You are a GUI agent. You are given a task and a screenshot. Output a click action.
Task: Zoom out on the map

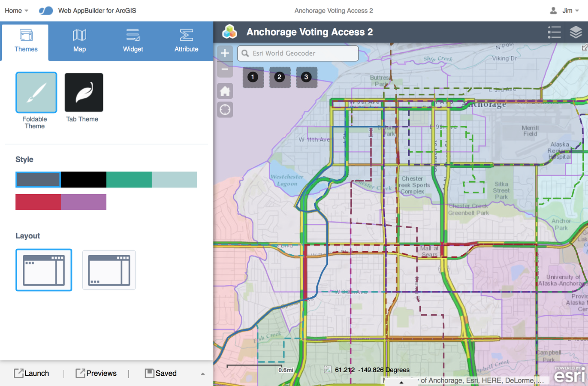coord(225,69)
